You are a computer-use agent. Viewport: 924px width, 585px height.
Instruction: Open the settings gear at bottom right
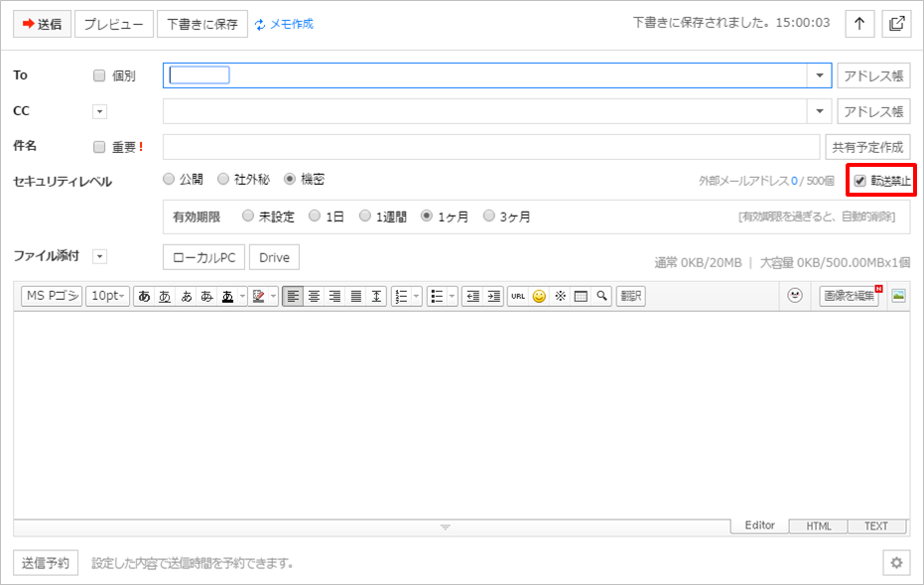(896, 563)
